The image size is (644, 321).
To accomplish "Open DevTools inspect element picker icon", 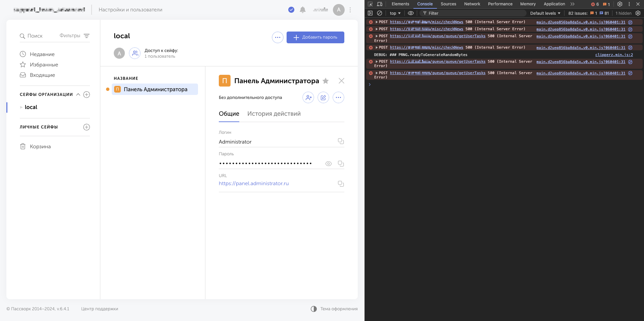I will pos(370,4).
